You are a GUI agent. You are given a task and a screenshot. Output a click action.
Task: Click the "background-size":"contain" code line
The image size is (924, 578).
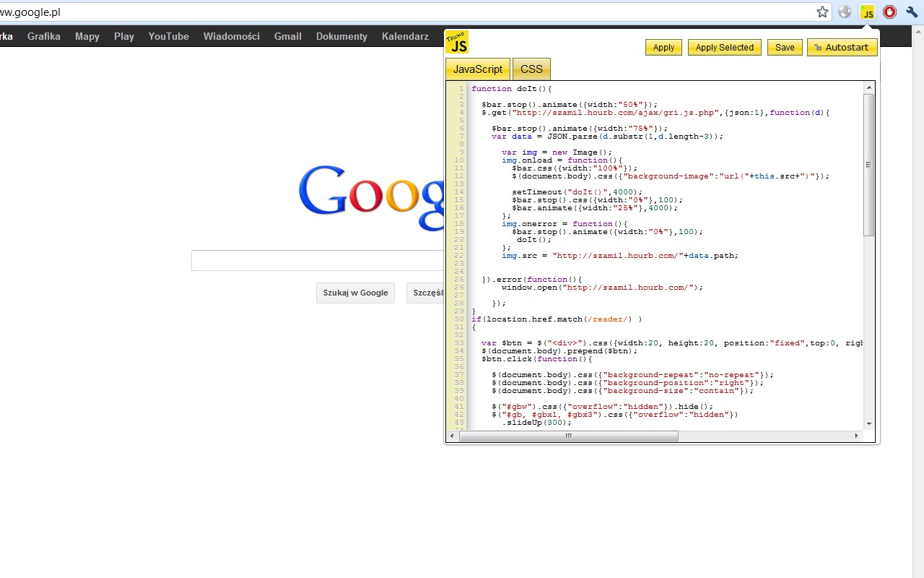623,391
